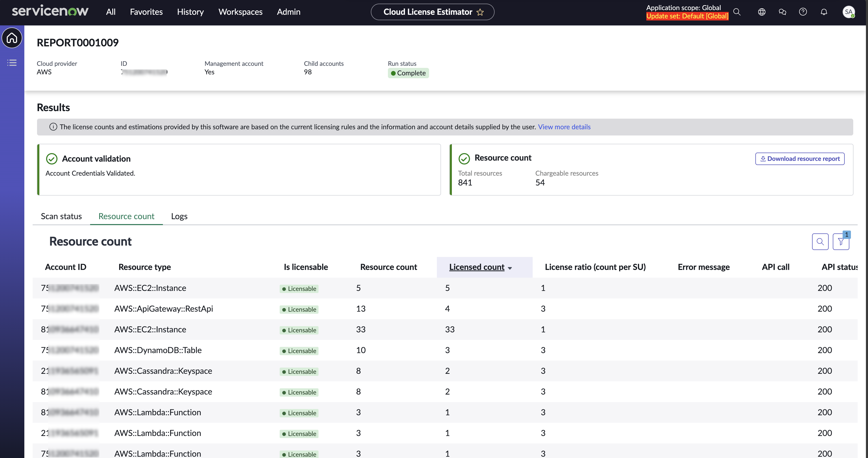Open the All menu
The height and width of the screenshot is (458, 868).
pos(111,12)
